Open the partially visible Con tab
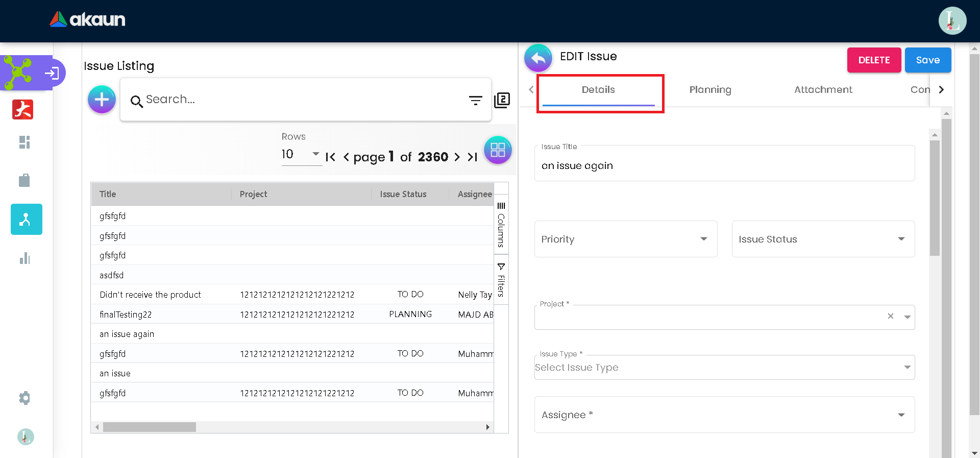This screenshot has height=458, width=980. [x=920, y=90]
